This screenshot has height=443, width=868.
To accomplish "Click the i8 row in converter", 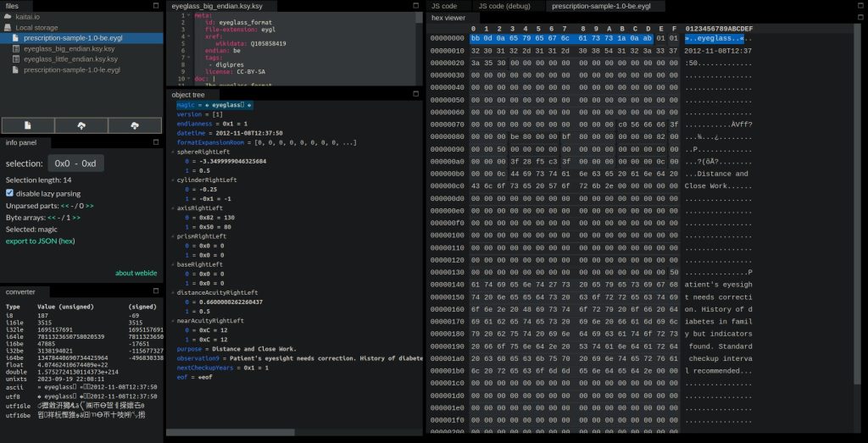I will point(82,315).
